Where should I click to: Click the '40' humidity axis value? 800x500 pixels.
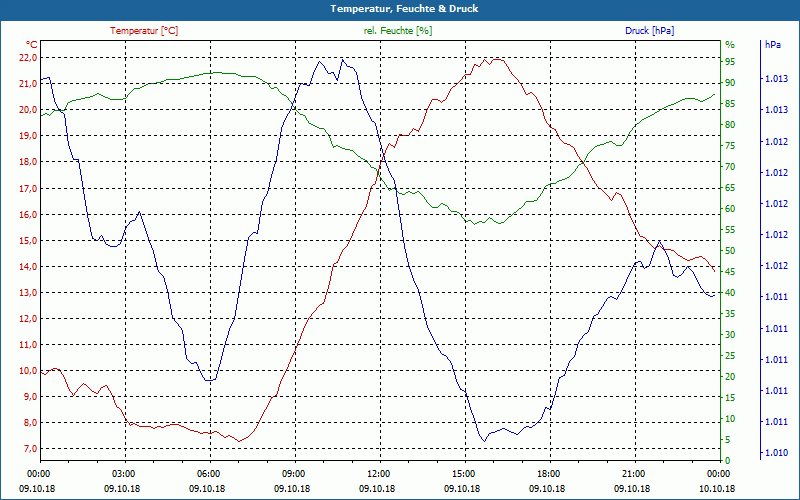[730, 293]
